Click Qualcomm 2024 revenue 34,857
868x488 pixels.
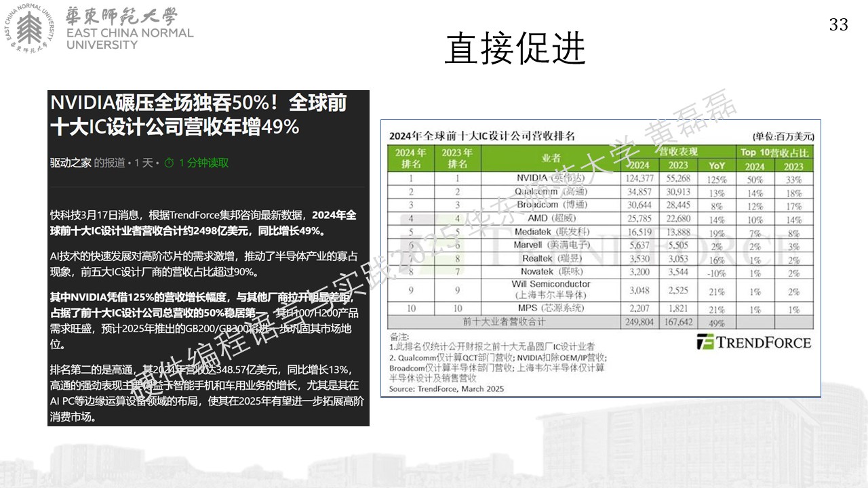tap(639, 192)
